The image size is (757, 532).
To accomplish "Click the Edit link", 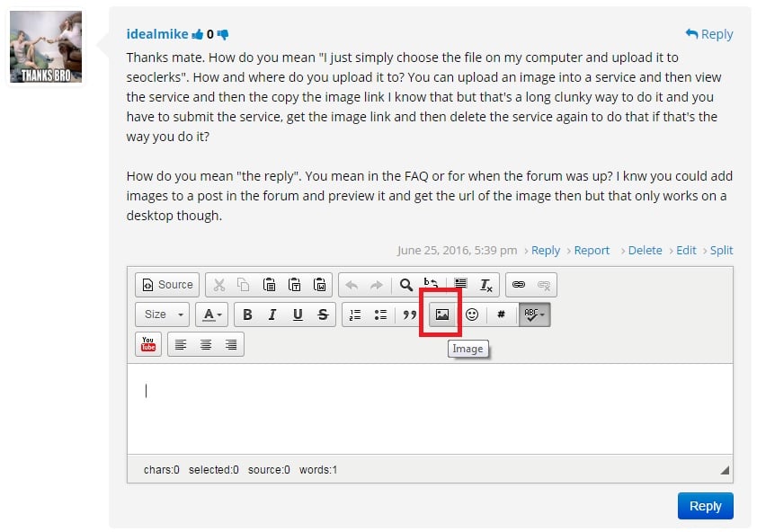I will tap(686, 251).
